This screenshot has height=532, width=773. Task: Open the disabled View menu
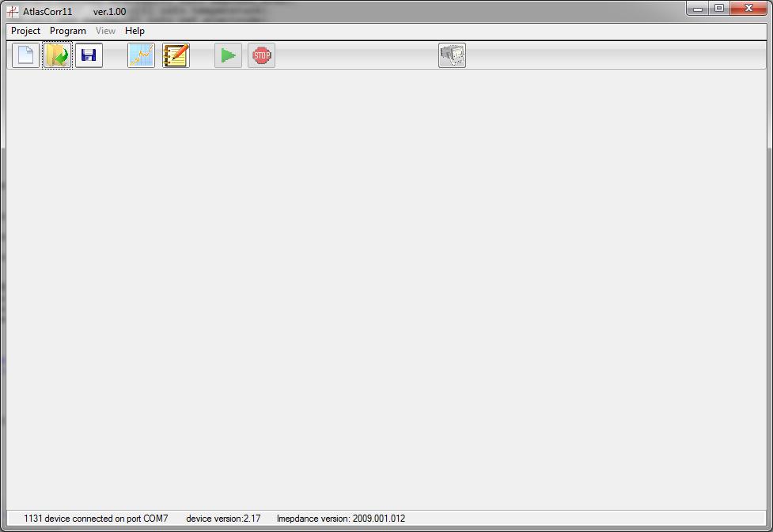coord(105,31)
